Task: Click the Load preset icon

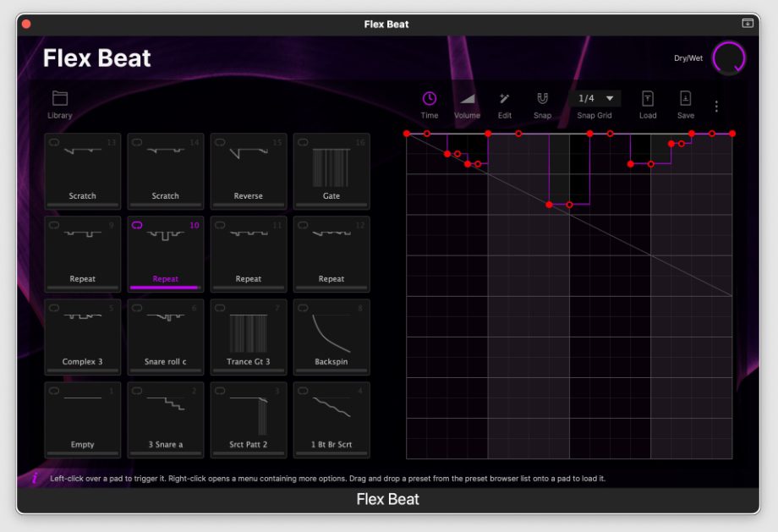Action: click(x=648, y=99)
